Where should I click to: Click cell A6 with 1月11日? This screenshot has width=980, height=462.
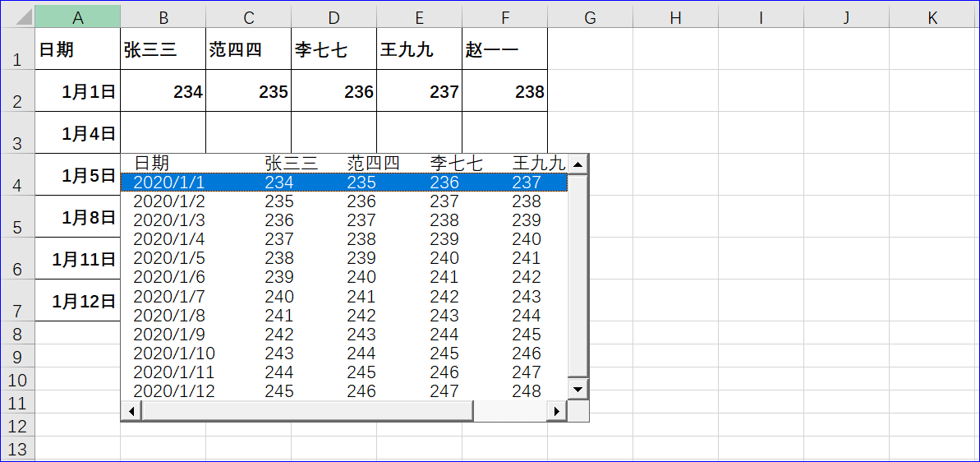[78, 258]
